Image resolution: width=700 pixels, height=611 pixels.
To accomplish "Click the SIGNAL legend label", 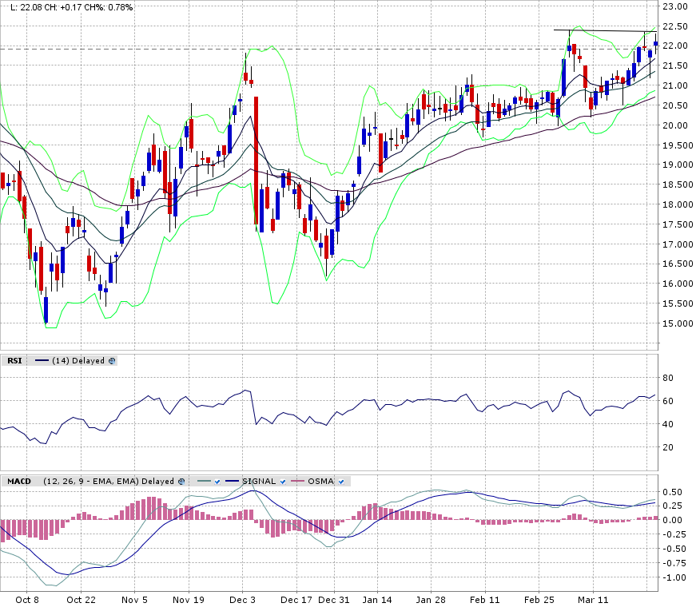I will [259, 481].
